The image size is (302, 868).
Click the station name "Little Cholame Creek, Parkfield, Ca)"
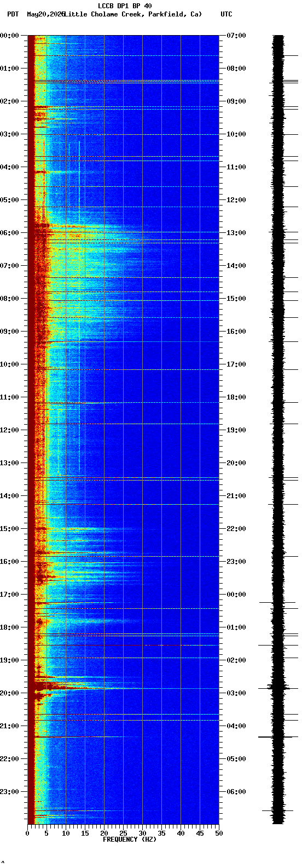(133, 14)
